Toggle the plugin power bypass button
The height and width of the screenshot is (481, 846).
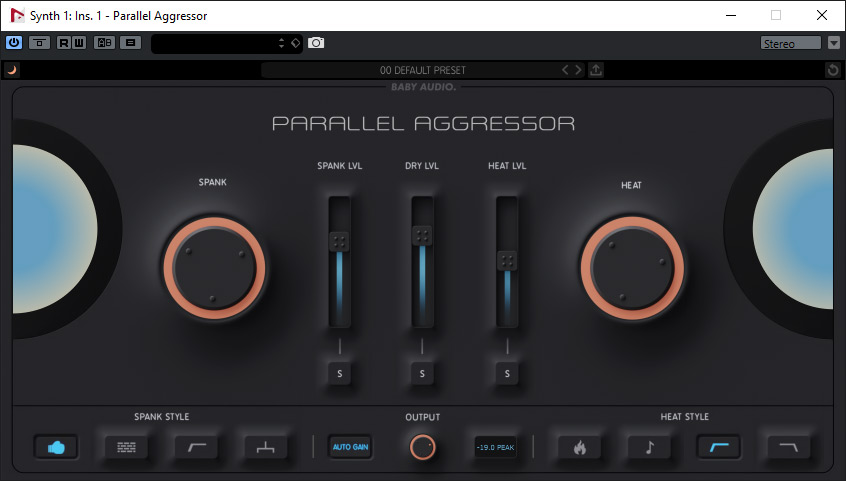click(14, 43)
